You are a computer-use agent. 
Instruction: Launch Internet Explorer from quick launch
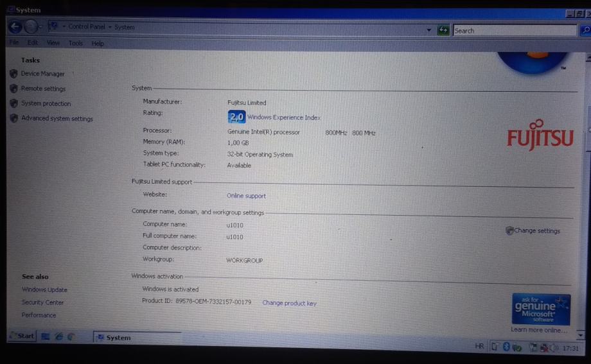click(x=59, y=336)
